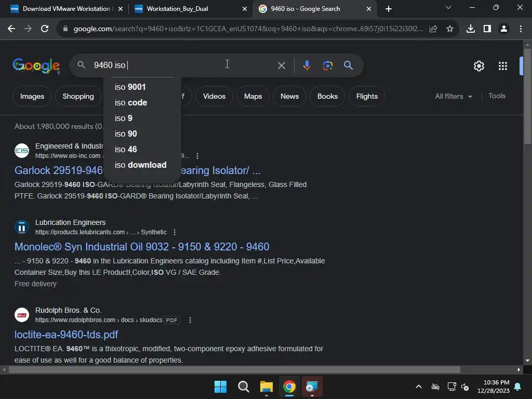Select suggestion iso 90
The height and width of the screenshot is (399, 532).
142,134
